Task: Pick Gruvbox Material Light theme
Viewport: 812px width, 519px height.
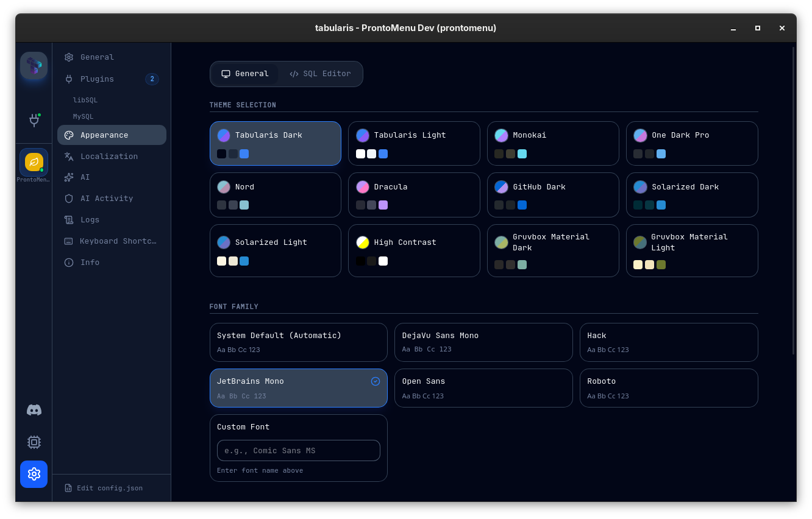Action: (x=692, y=251)
